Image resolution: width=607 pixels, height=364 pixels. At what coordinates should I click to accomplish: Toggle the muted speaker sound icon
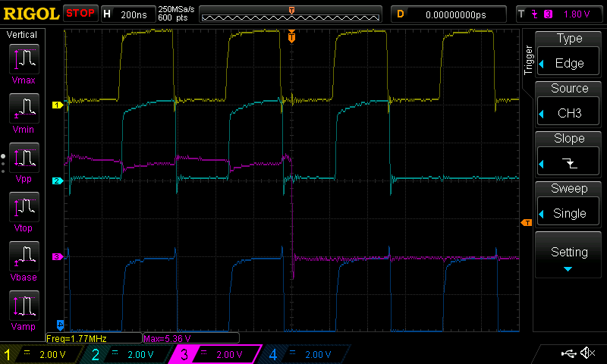click(587, 353)
